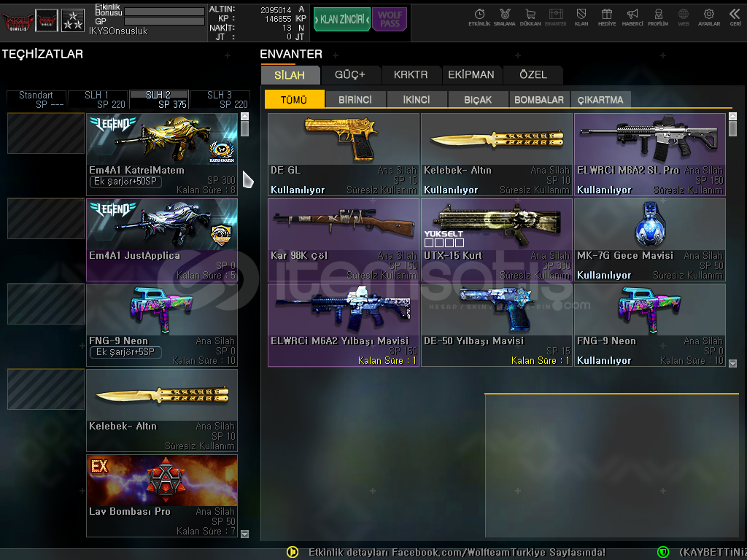The width and height of the screenshot is (747, 560).
Task: Click empty slot beside Em4A1 JustApplica
Action: [x=46, y=219]
